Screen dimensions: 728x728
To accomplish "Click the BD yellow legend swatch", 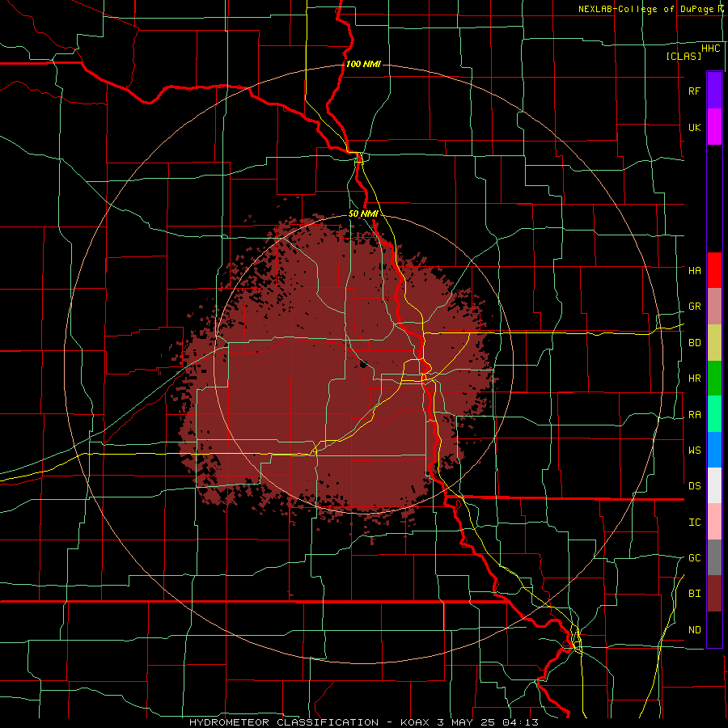I will click(714, 343).
